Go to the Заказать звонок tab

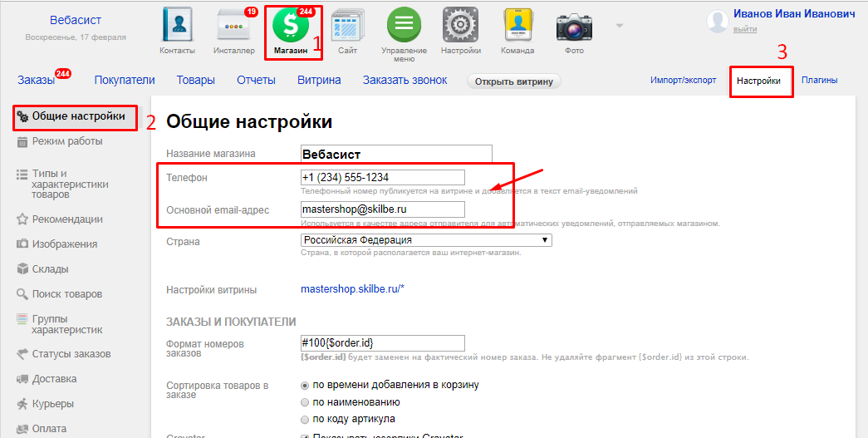(405, 81)
